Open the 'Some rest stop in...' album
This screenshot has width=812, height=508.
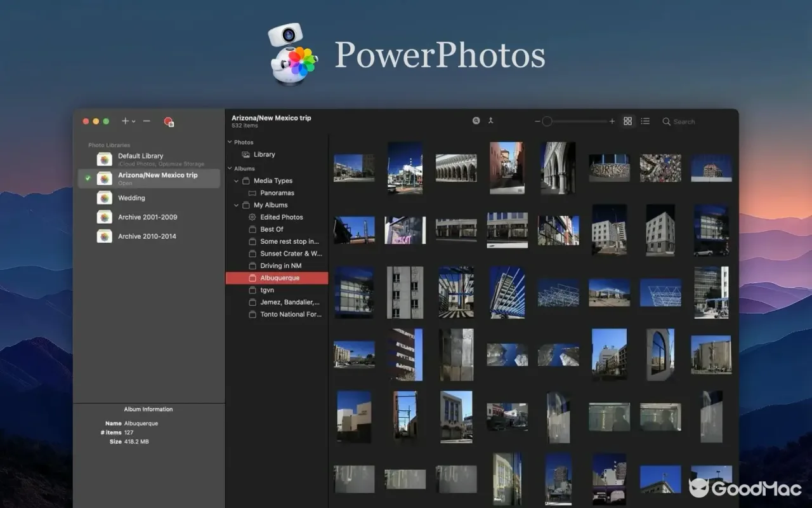pyautogui.click(x=277, y=241)
